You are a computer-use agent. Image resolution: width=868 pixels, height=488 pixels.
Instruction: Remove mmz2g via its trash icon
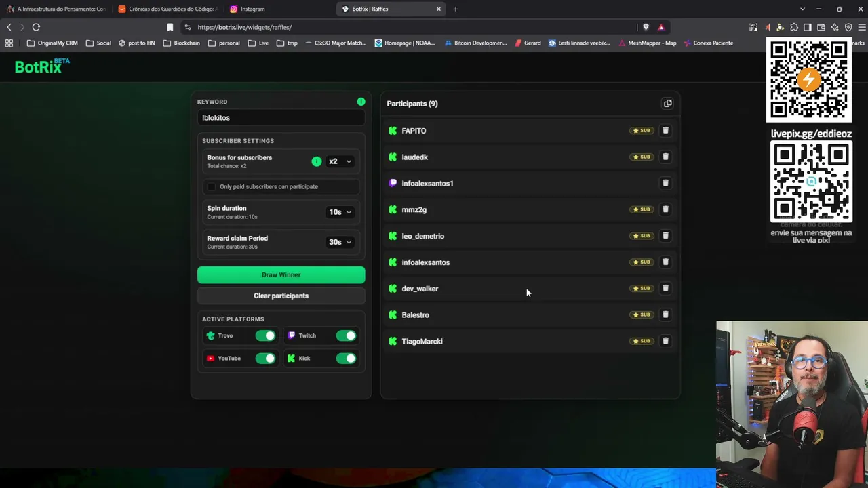point(665,209)
